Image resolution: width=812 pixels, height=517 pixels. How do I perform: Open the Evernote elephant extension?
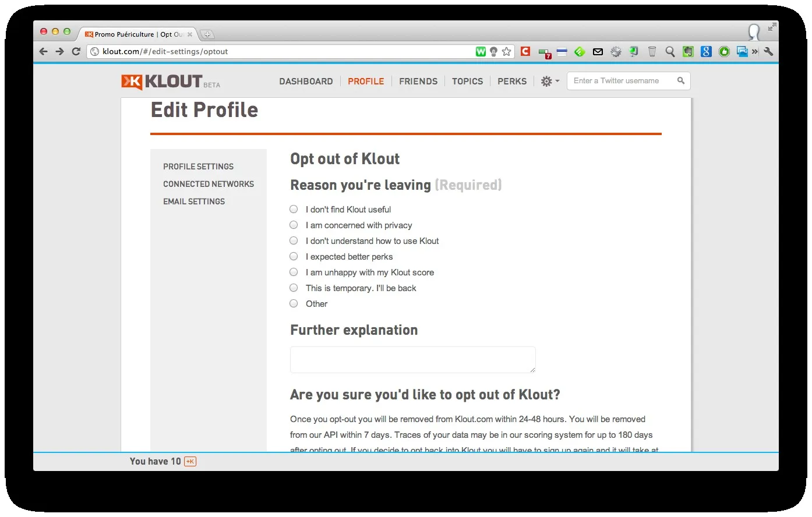click(x=688, y=52)
